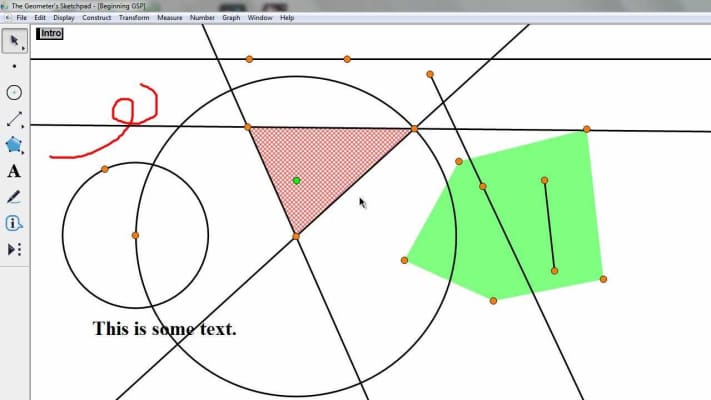Open the File menu
Screen dimensions: 711x400
pyautogui.click(x=21, y=18)
